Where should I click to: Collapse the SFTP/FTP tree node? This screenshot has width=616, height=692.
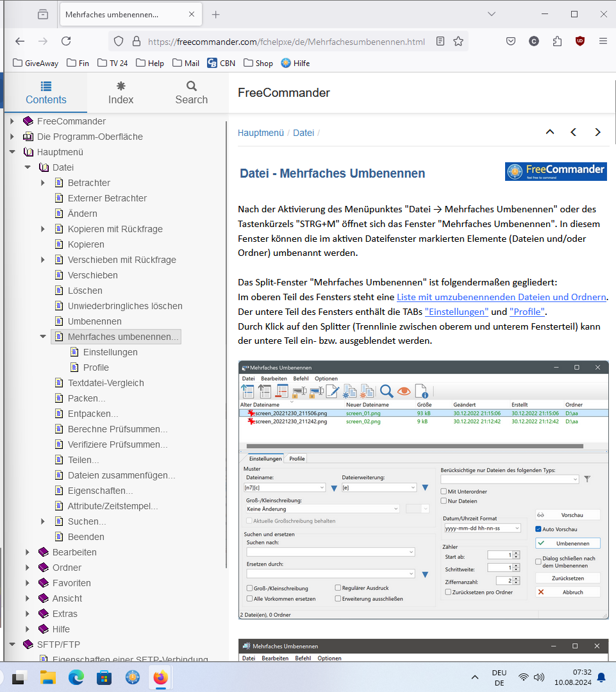pos(12,645)
